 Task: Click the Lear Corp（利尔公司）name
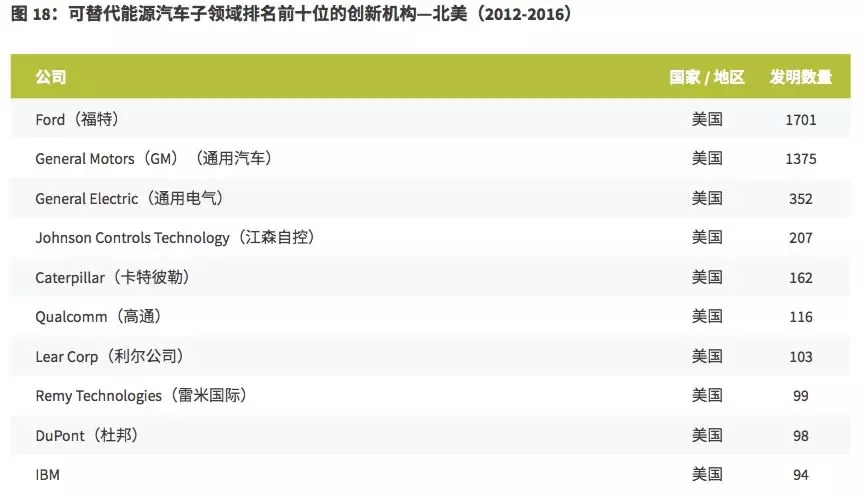[x=109, y=356]
